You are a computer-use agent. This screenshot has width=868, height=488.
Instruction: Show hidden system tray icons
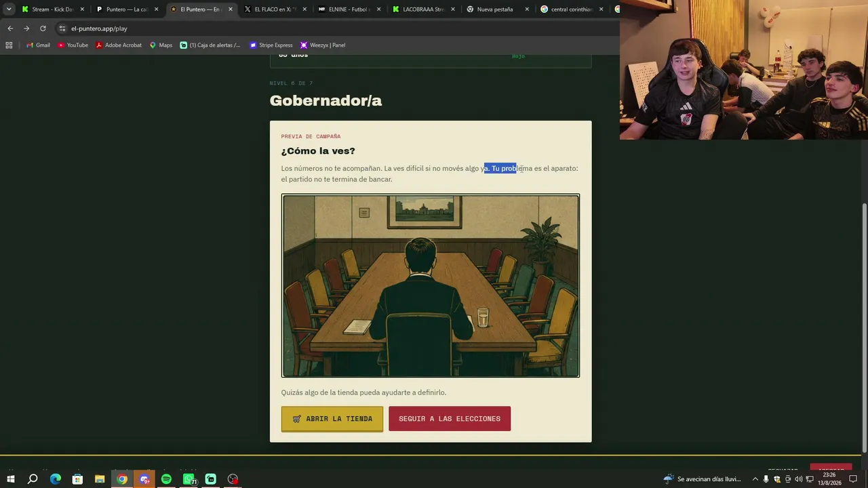click(x=755, y=479)
